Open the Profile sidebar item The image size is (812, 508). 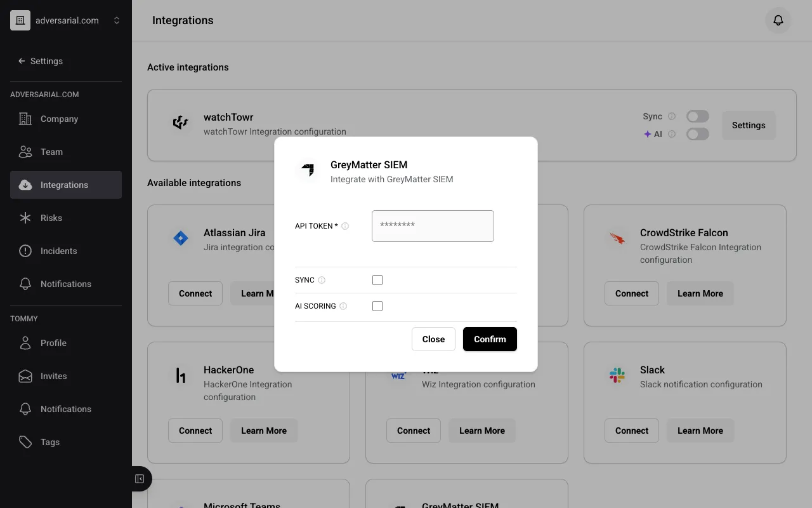point(66,343)
